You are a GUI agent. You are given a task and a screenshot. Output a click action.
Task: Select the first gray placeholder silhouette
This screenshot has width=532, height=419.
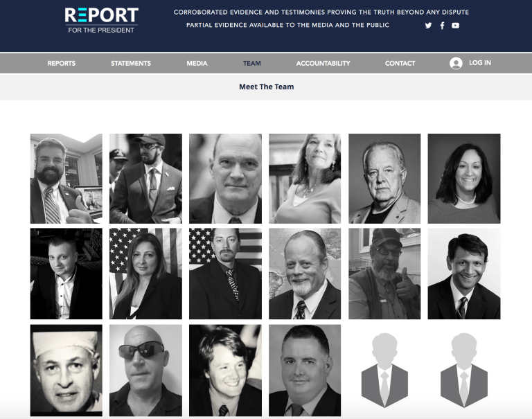point(384,370)
